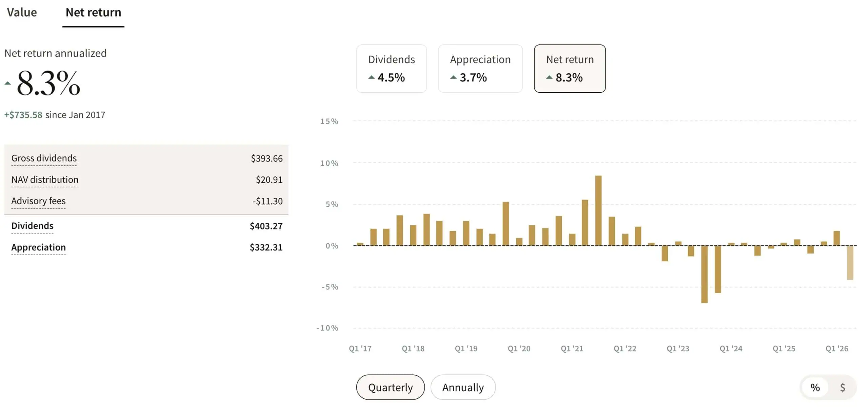Image resolution: width=868 pixels, height=411 pixels.
Task: Click the tallest positive bar in the chart
Action: coord(598,210)
